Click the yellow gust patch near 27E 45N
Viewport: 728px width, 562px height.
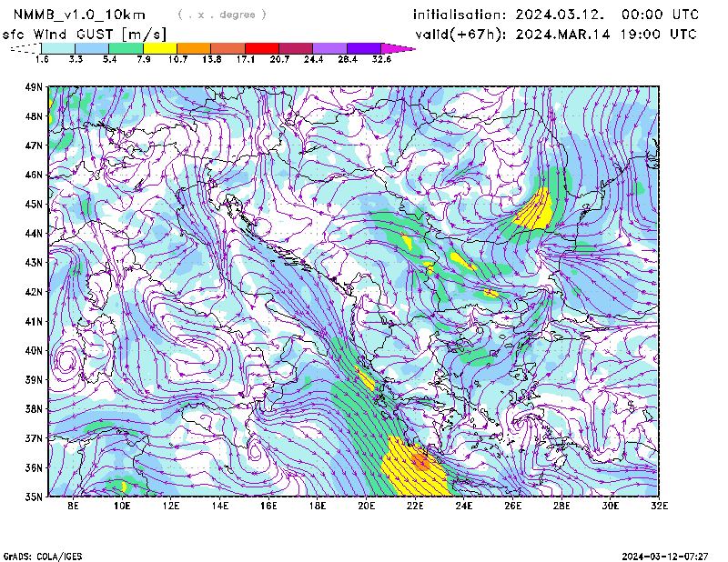535,211
